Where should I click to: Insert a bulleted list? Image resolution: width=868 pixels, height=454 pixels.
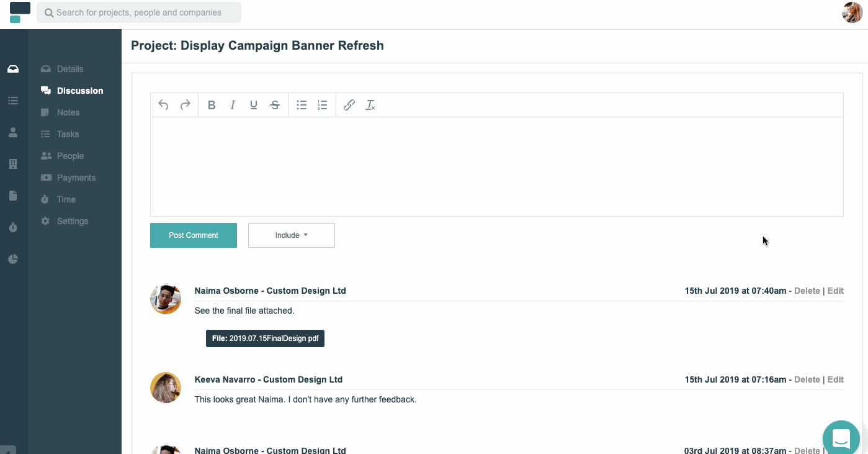tap(302, 105)
